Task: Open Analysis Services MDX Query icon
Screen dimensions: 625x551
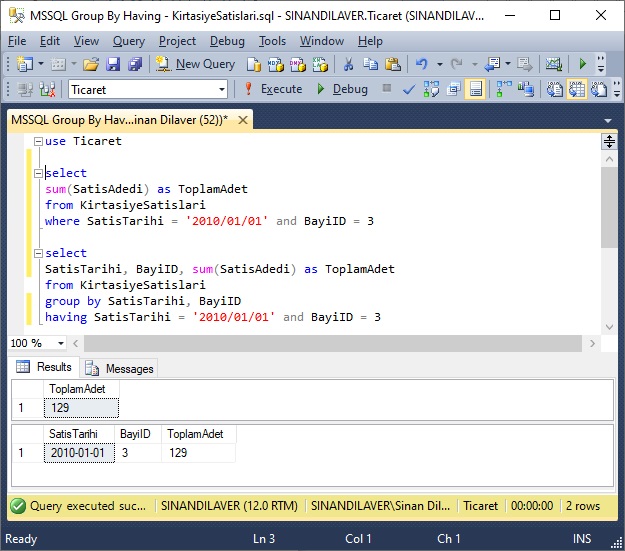Action: click(x=275, y=64)
